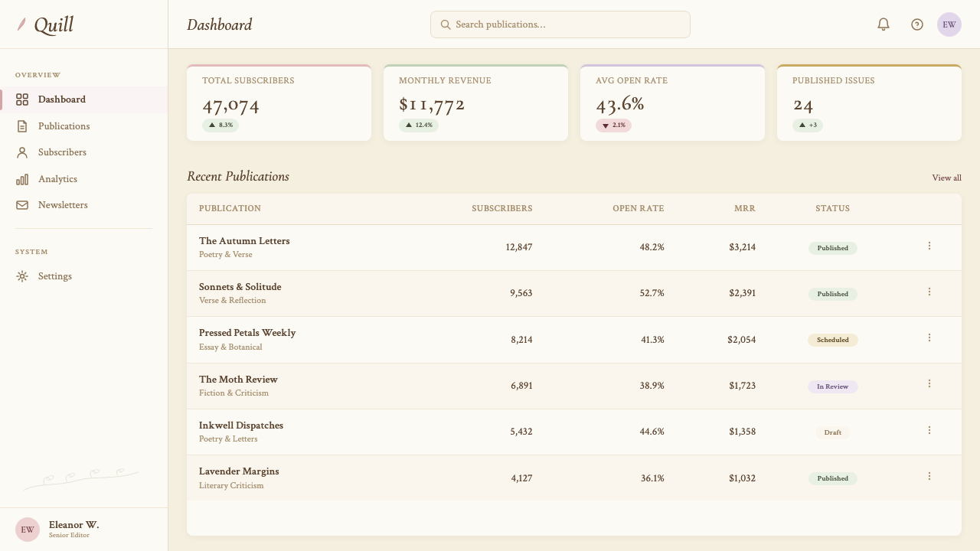The height and width of the screenshot is (551, 980).
Task: Click the Published Issues card
Action: [869, 103]
